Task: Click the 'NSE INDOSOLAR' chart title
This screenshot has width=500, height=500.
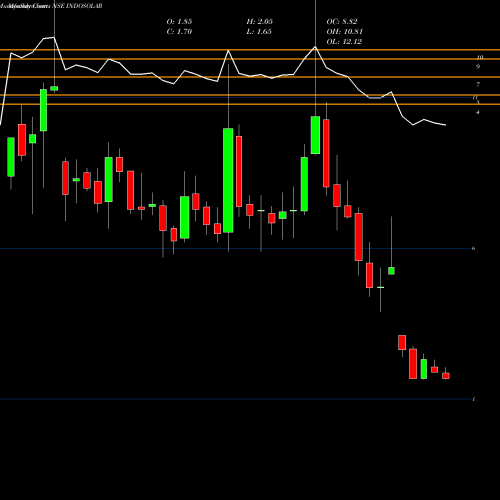Action: pos(77,6)
